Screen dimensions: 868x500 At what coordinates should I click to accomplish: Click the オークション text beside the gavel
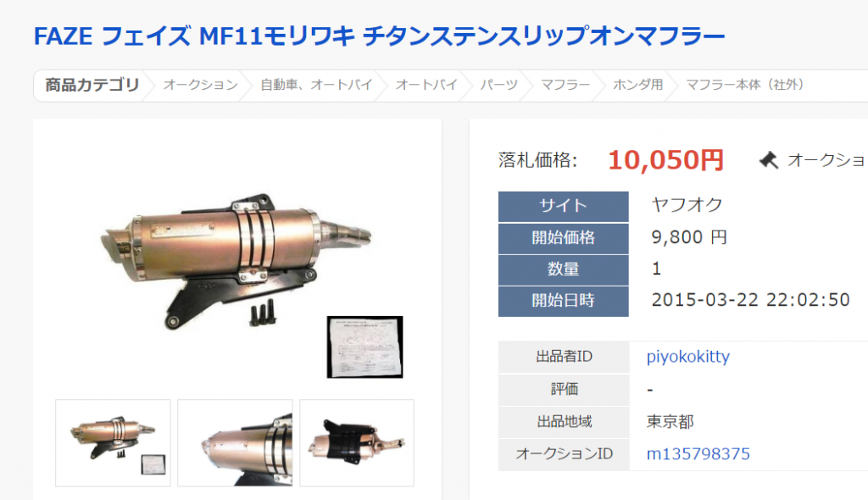826,160
